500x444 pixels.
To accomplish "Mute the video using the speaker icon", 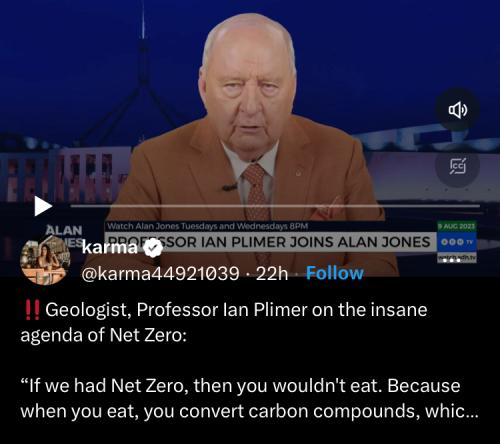I will [458, 110].
